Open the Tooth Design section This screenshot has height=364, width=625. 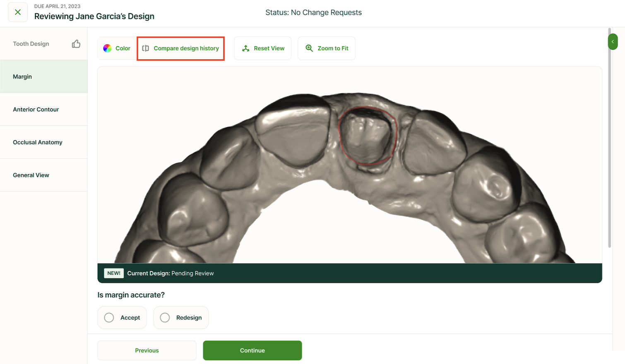tap(31, 44)
